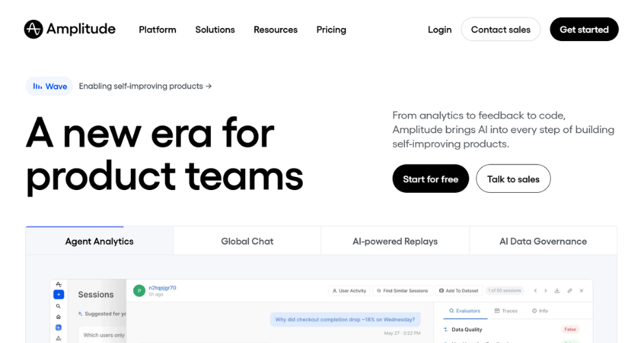Open Enabling self-improving products link
This screenshot has height=343, width=644.
click(145, 86)
